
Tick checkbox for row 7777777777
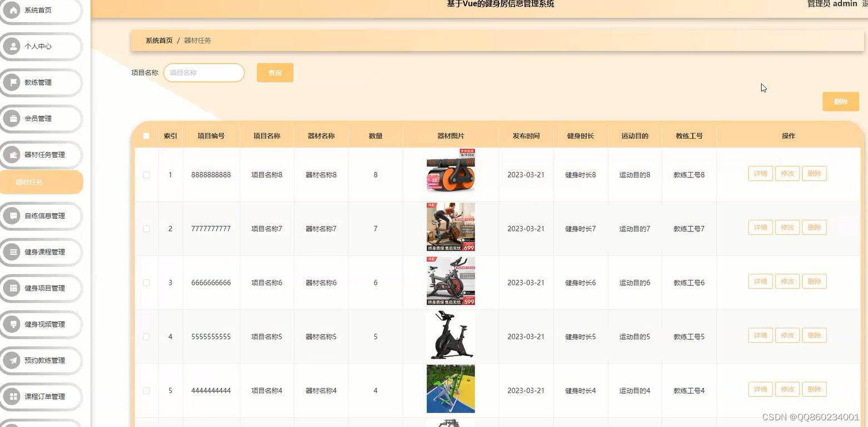click(146, 229)
